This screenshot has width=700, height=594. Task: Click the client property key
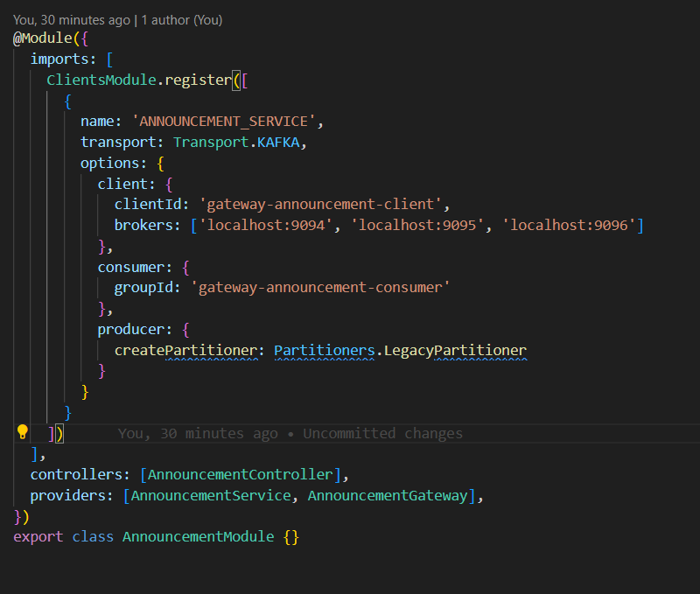coord(122,184)
